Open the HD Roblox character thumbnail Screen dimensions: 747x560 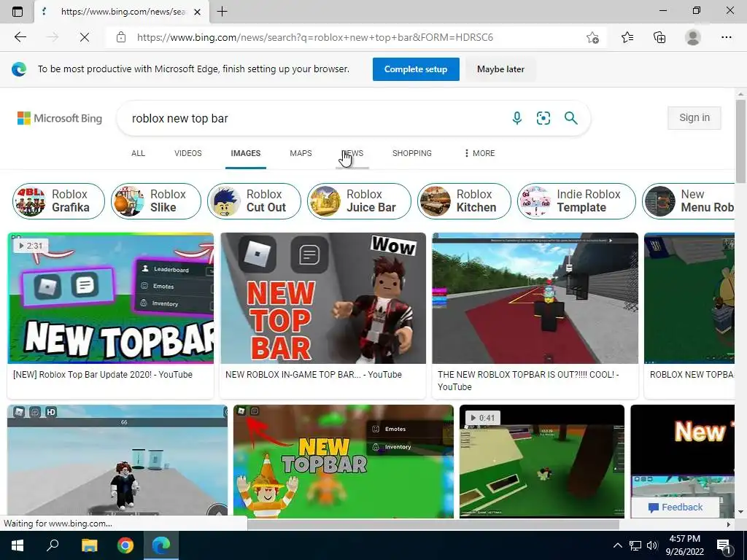(117, 461)
